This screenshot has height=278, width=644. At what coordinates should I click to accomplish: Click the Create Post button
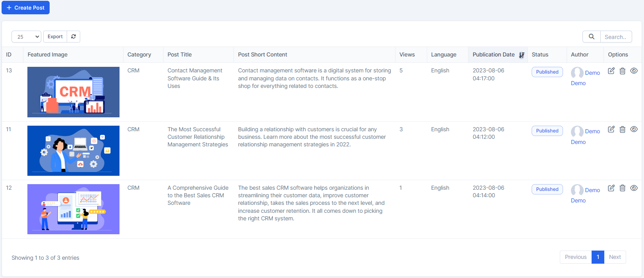point(25,8)
